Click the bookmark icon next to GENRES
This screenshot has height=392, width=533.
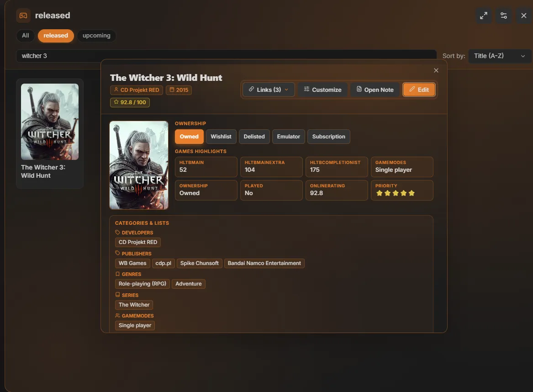pyautogui.click(x=118, y=274)
